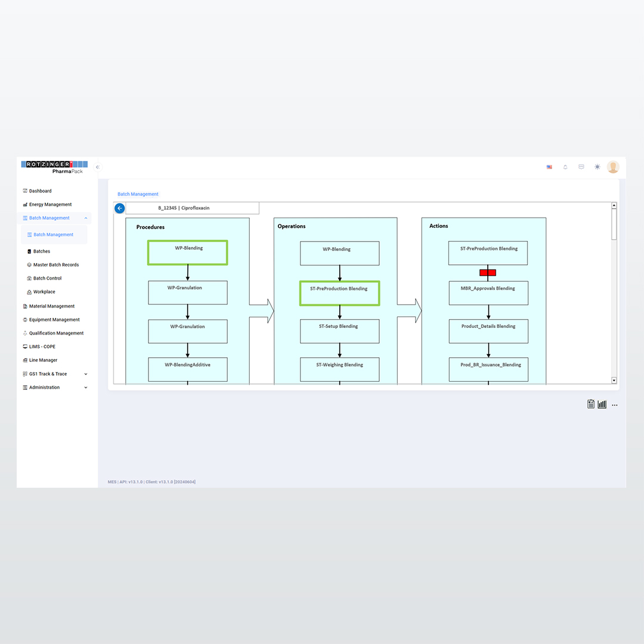Click the diagram scrollbar up arrow

coord(614,205)
